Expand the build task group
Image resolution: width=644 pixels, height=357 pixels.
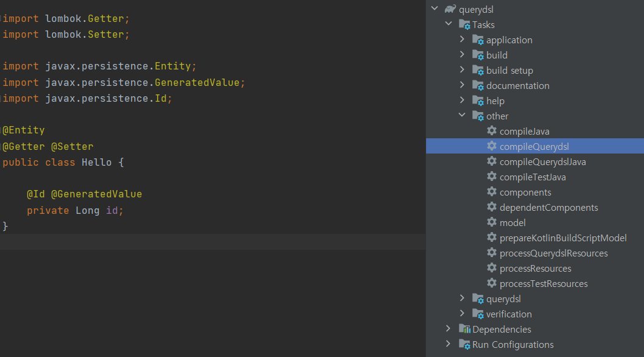462,54
